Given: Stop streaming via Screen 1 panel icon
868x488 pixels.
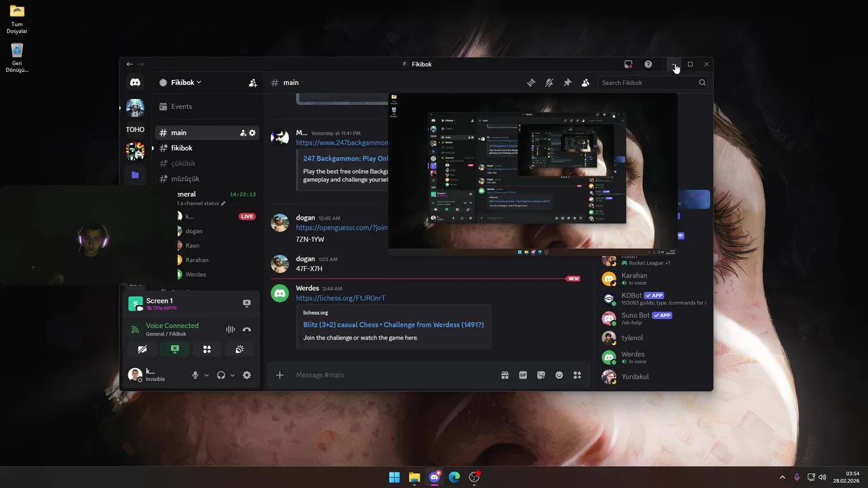Looking at the screenshot, I should click(x=247, y=304).
